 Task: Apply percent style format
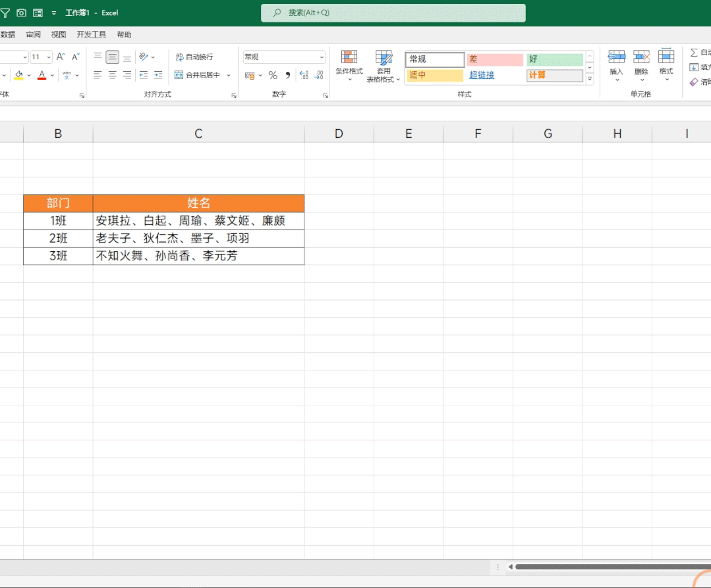(x=273, y=75)
